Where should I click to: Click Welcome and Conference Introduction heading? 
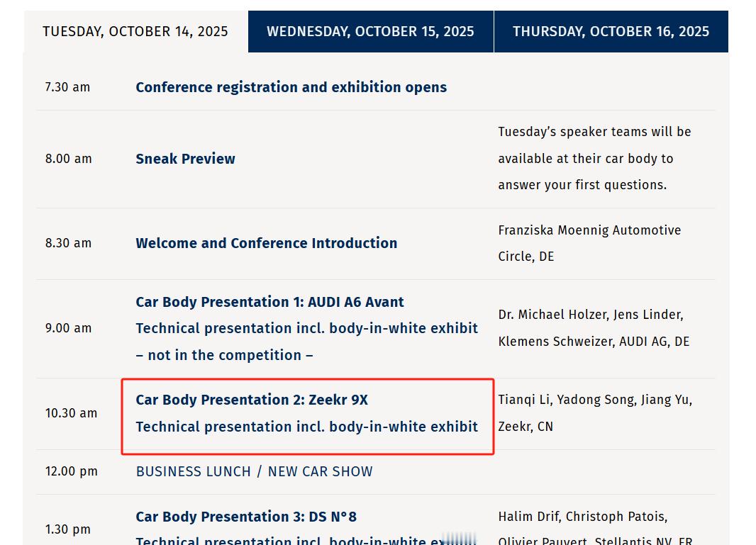(267, 243)
